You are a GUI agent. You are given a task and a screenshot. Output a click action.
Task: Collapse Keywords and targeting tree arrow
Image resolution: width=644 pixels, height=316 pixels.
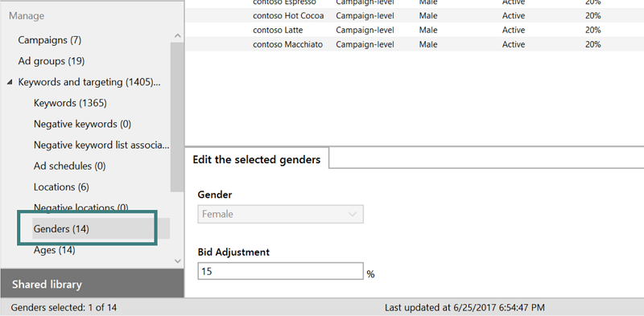tap(10, 83)
